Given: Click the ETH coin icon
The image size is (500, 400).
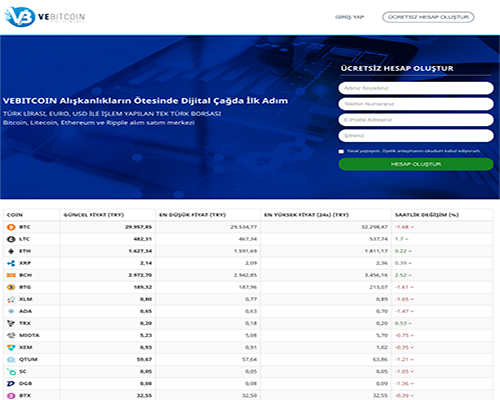Looking at the screenshot, I should click(x=11, y=251).
